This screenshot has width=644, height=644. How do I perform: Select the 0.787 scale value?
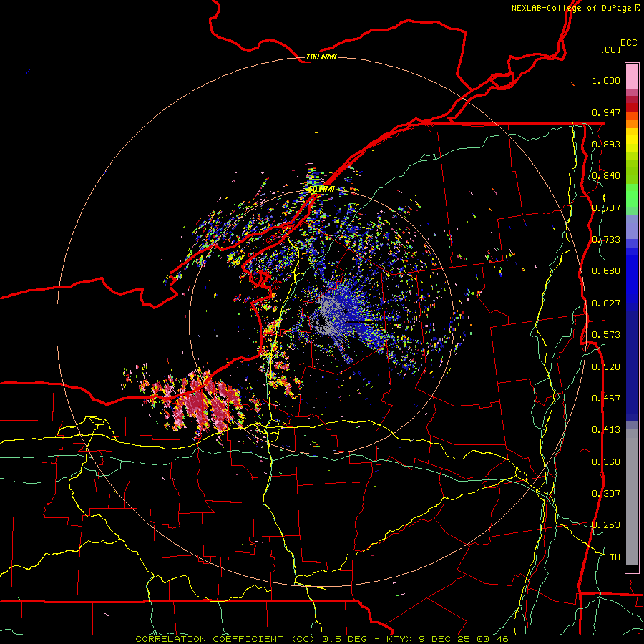(x=606, y=208)
